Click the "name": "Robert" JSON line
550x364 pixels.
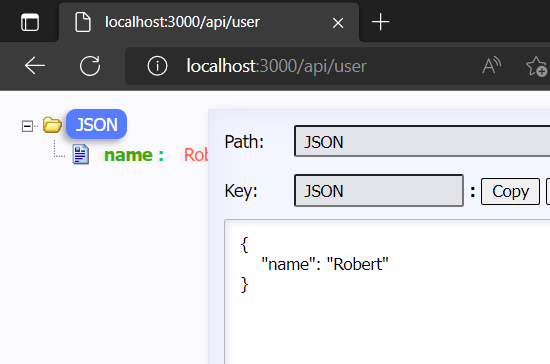tap(325, 264)
